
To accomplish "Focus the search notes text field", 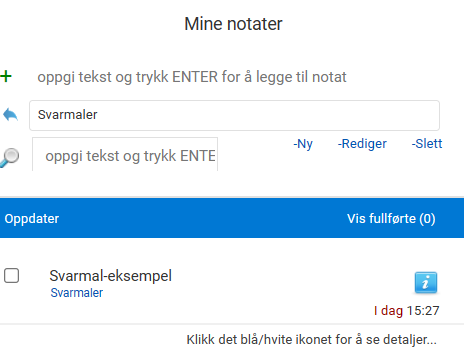I will (x=125, y=155).
